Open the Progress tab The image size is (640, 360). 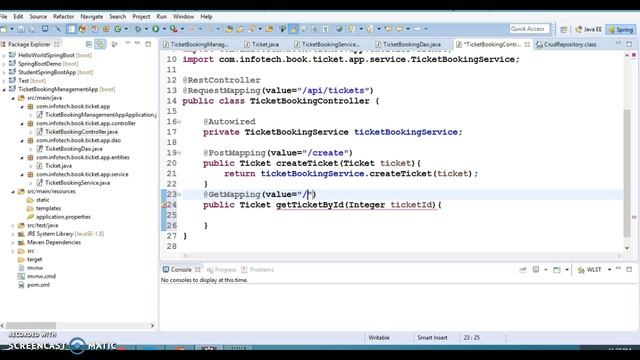click(x=222, y=270)
